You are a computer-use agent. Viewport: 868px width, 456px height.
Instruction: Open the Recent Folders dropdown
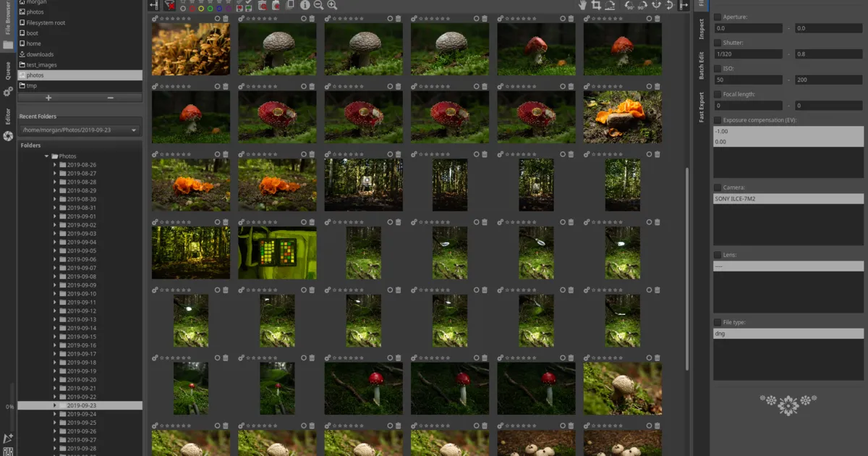point(80,130)
